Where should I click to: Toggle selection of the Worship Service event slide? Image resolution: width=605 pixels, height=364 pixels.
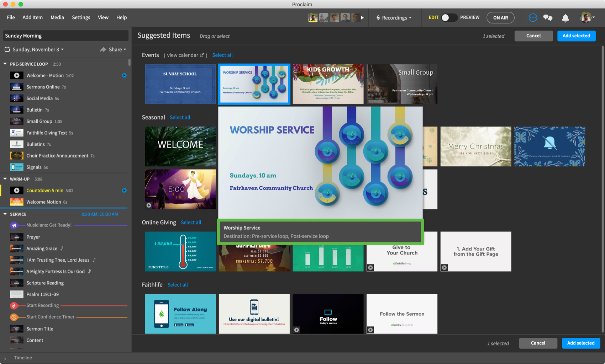254,84
